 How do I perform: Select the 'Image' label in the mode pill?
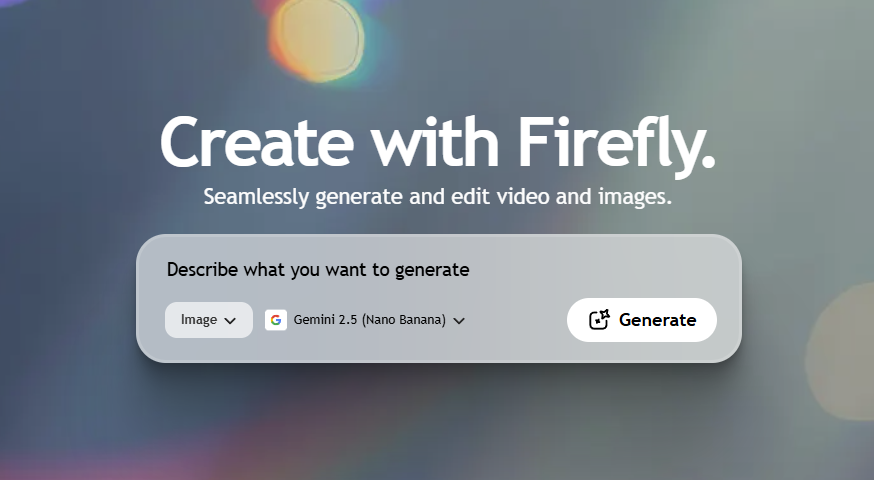tap(198, 320)
